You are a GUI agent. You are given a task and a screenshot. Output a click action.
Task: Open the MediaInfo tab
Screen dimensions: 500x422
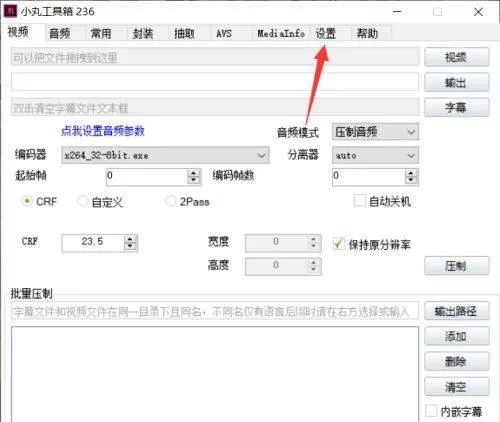pyautogui.click(x=281, y=33)
